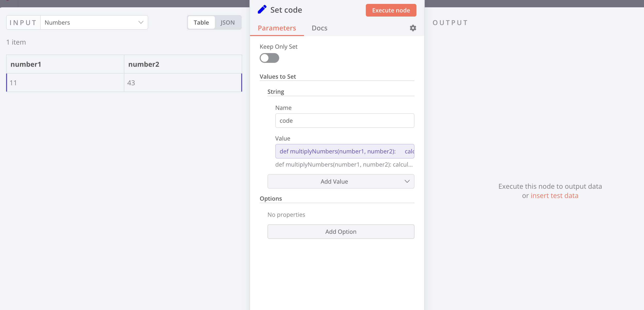Click the Add Value chevron arrow

point(407,181)
